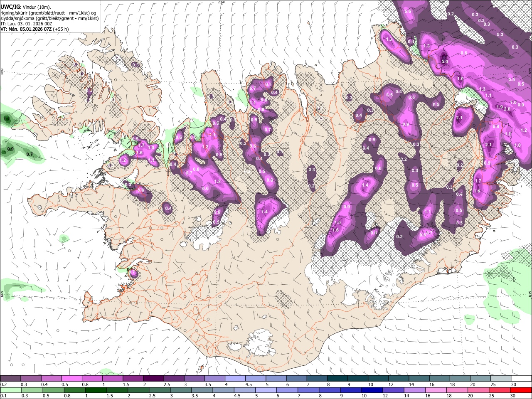The height and width of the screenshot is (399, 532).
Task: Pick the dark teal swatch at 8 in top bar
Action: (337, 379)
